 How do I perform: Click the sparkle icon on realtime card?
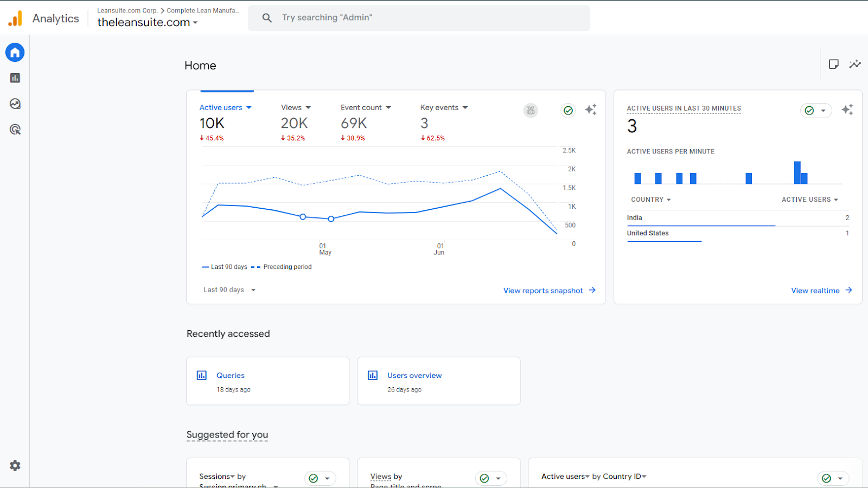point(847,110)
